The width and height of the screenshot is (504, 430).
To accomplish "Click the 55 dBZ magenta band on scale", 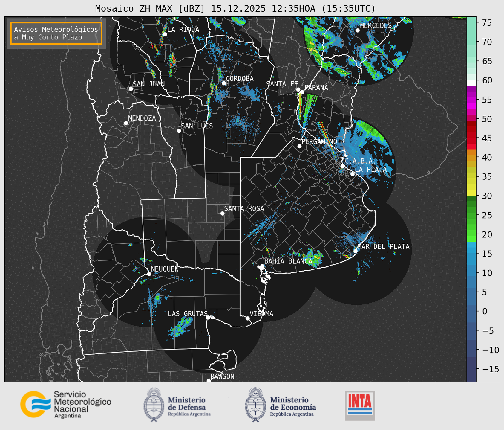I will click(471, 100).
